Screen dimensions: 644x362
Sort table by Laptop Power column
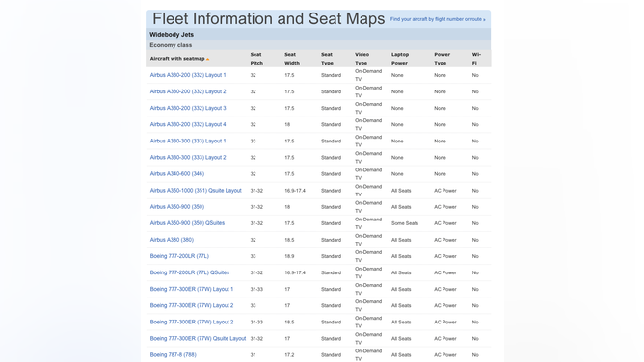click(400, 59)
